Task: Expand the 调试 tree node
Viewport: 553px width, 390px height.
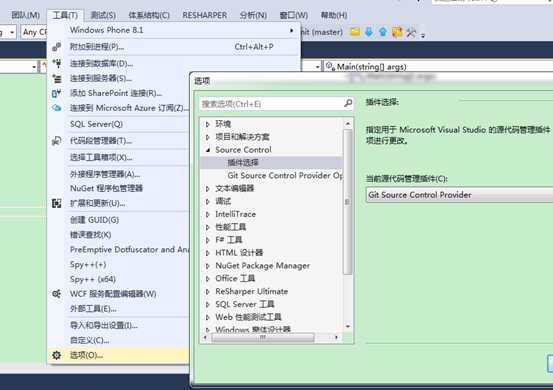Action: 208,201
